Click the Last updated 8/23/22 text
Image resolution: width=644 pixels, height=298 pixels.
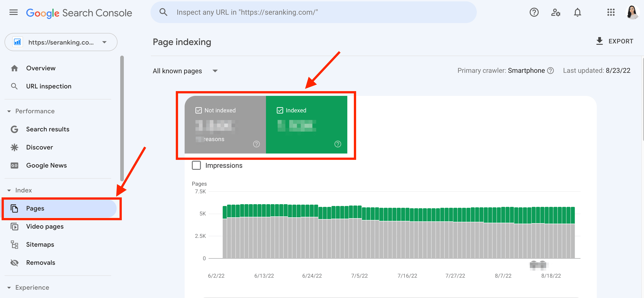(597, 71)
